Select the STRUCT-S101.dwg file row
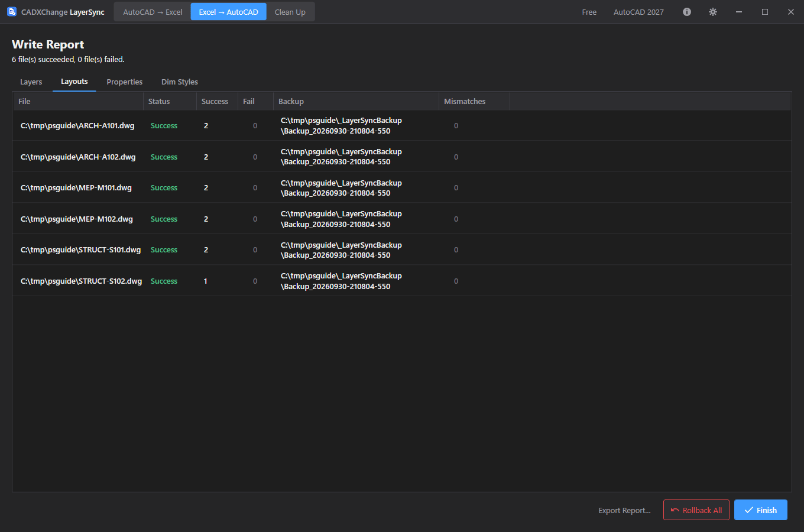 402,249
